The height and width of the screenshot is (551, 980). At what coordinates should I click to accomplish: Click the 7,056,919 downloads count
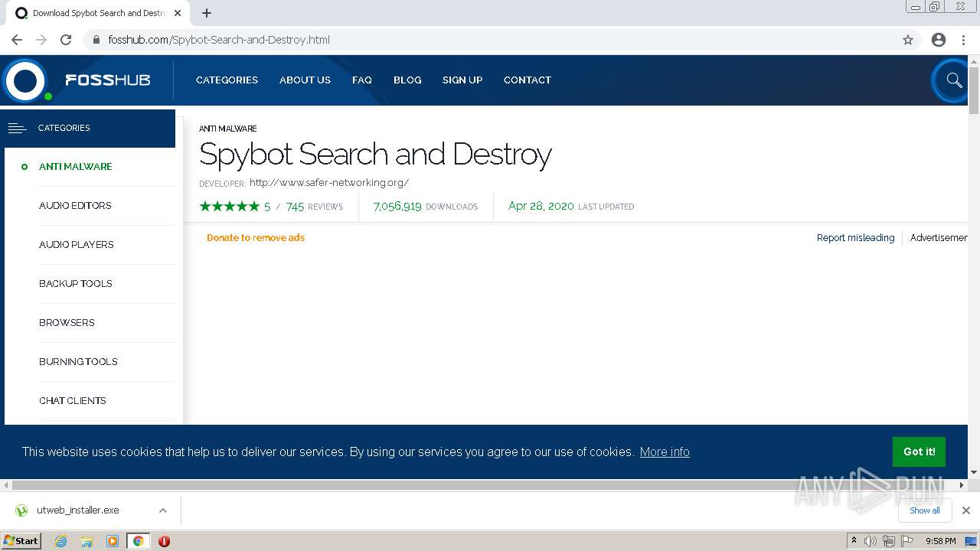[x=397, y=207]
